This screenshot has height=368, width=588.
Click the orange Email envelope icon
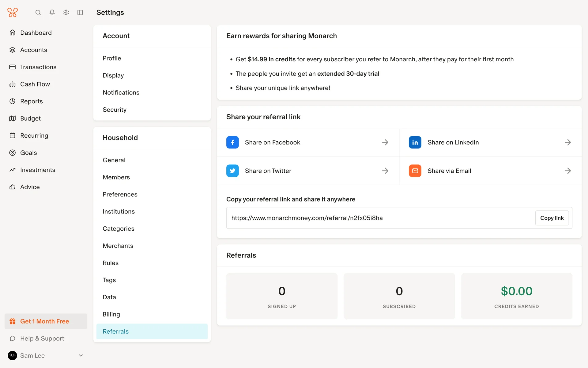tap(415, 171)
